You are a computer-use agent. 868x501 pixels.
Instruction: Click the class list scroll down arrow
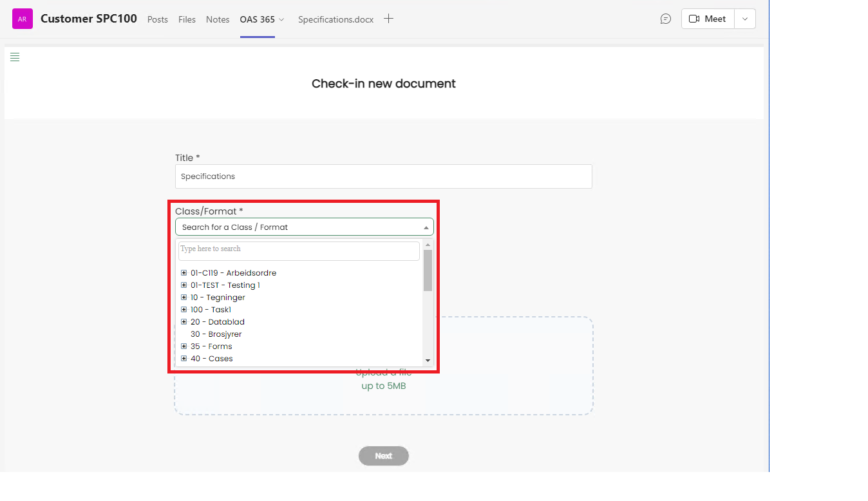(428, 361)
